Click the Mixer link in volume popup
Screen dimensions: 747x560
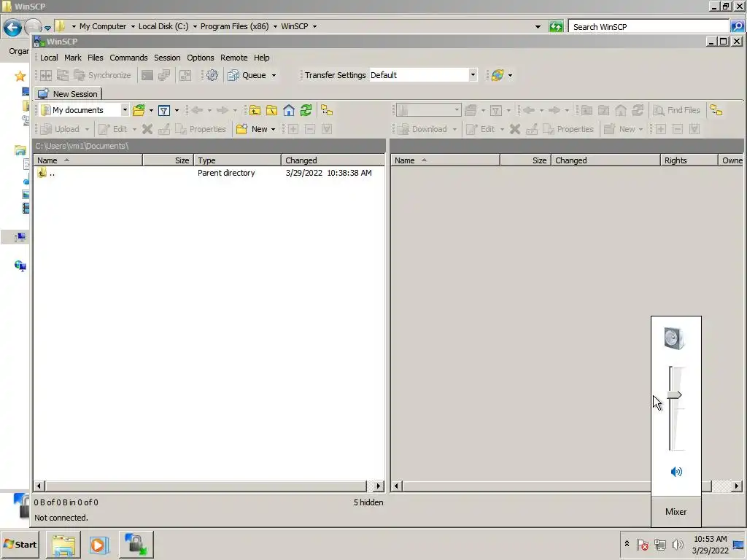676,512
